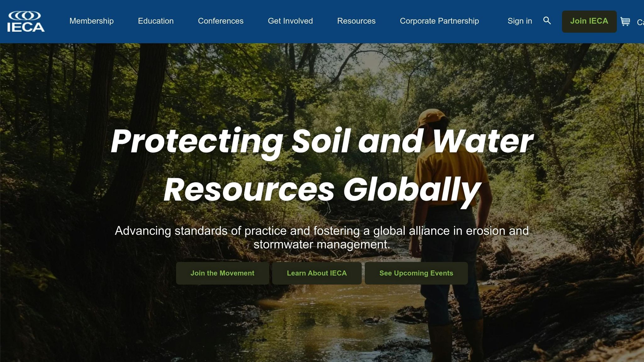This screenshot has width=644, height=362.
Task: Click the See Upcoming Events button
Action: (416, 273)
